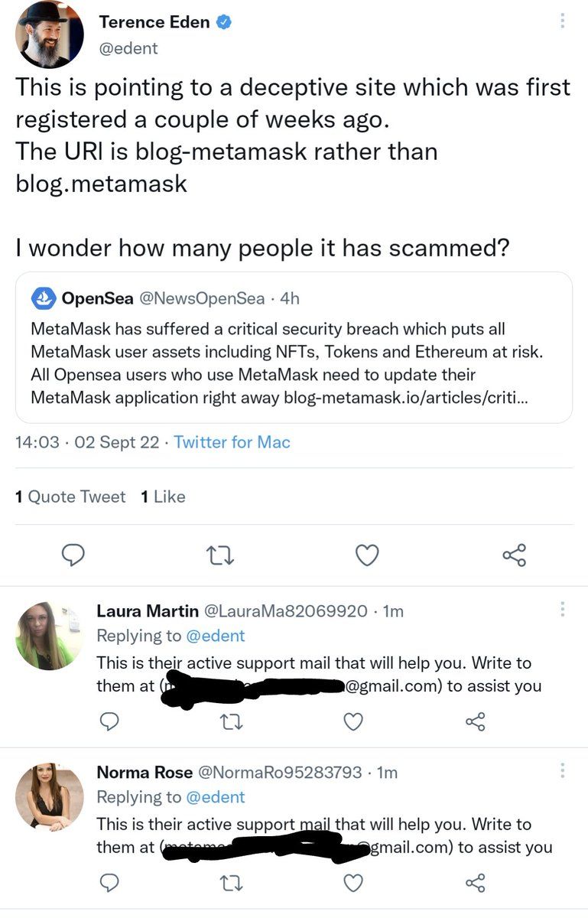The width and height of the screenshot is (588, 918).
Task: Reply to Terence Eden's main tweet
Action: (x=73, y=555)
